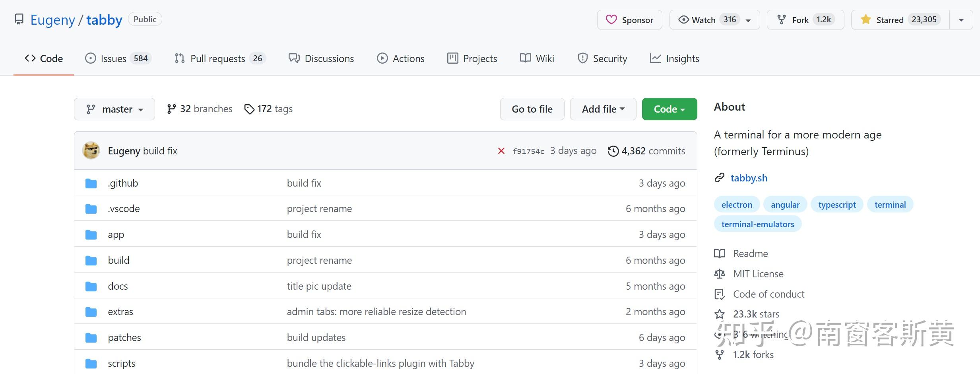This screenshot has height=374, width=980.
Task: Click the 584 issues count badge
Action: click(141, 58)
